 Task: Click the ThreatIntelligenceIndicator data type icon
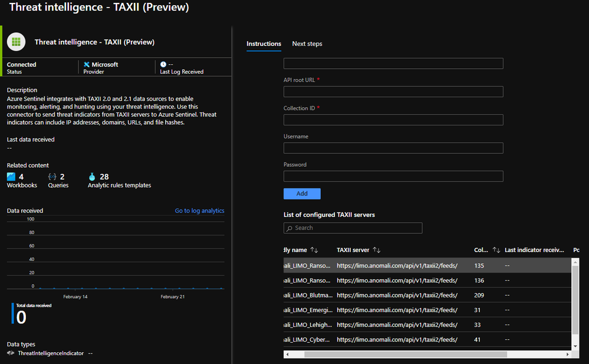click(x=11, y=353)
